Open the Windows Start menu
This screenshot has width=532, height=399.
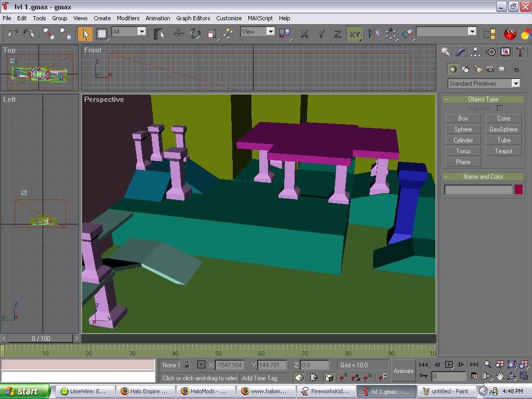coord(24,391)
